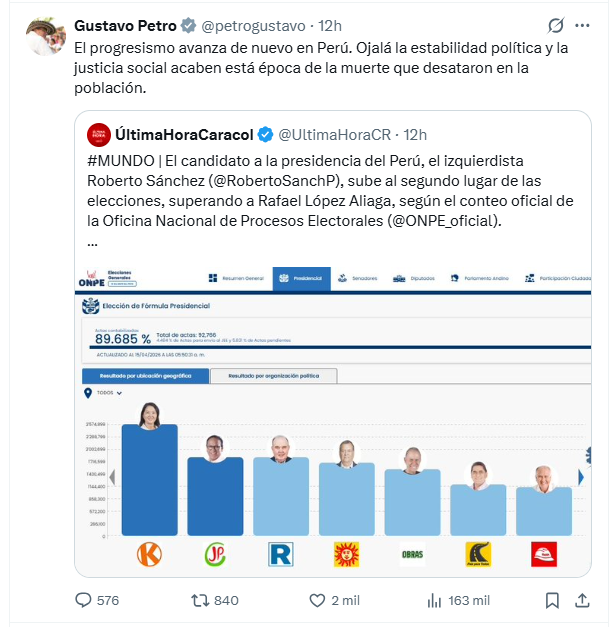Open Gustavo Petro's profile picture
614x627 pixels.
click(x=45, y=36)
